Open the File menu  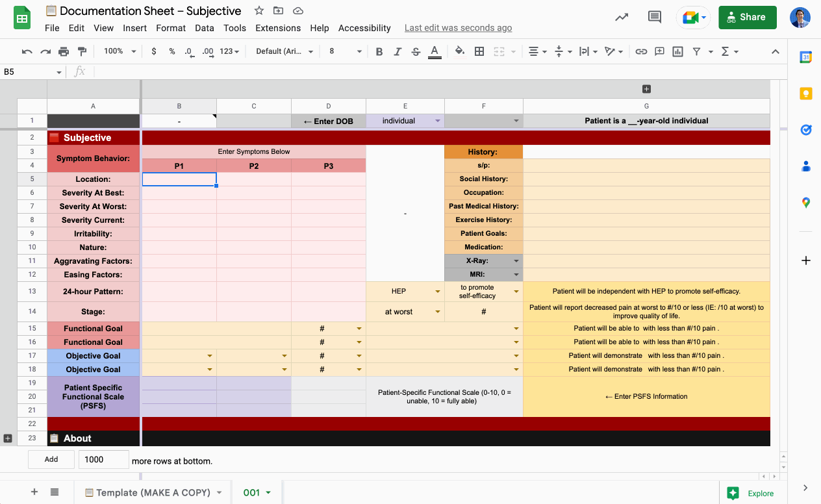pyautogui.click(x=52, y=28)
